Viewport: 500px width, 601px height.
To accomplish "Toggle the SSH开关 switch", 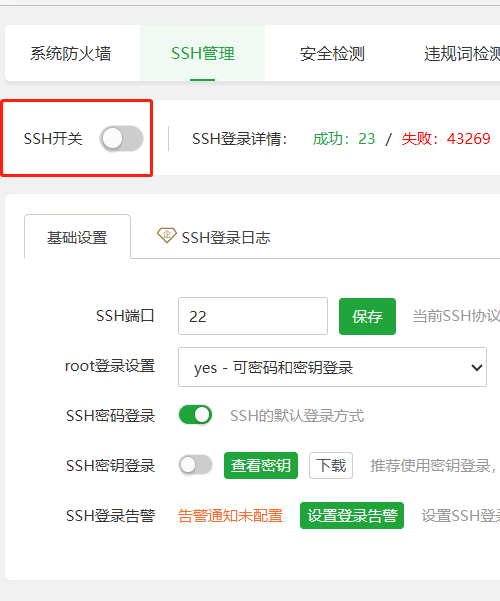I will (122, 138).
